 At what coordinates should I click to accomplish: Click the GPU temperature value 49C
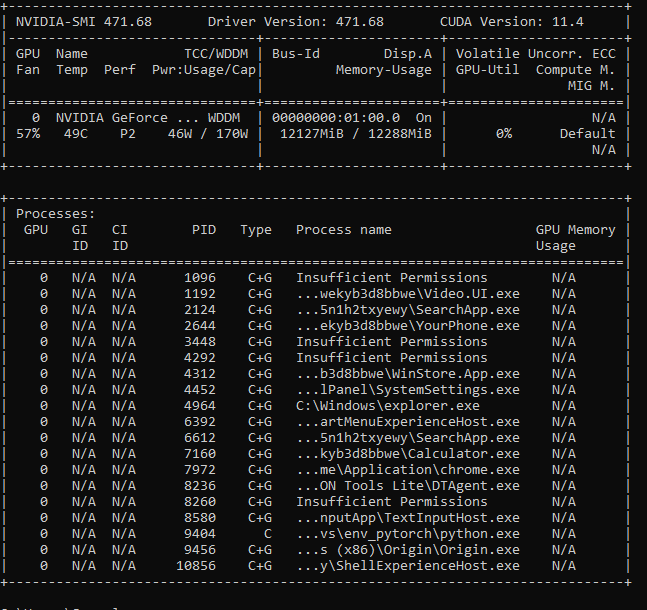(76, 133)
